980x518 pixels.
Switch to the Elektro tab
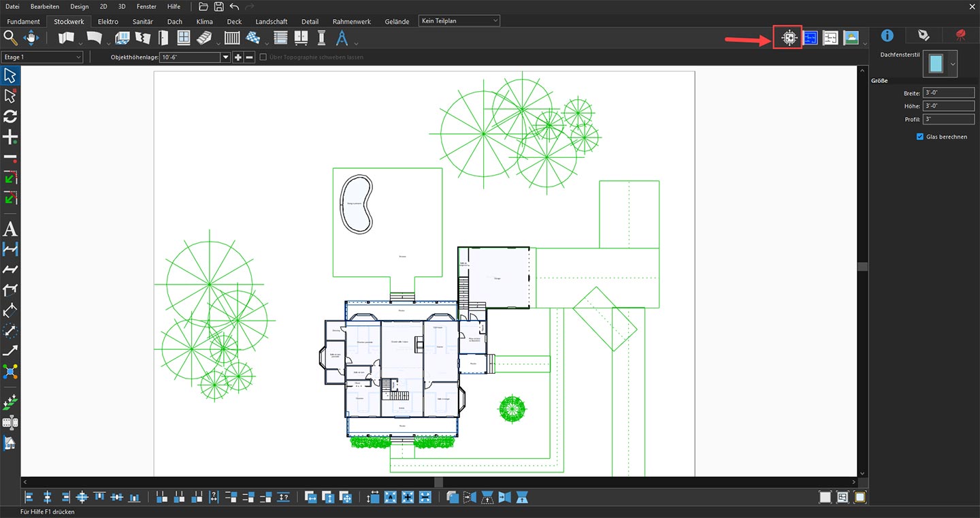pyautogui.click(x=108, y=21)
